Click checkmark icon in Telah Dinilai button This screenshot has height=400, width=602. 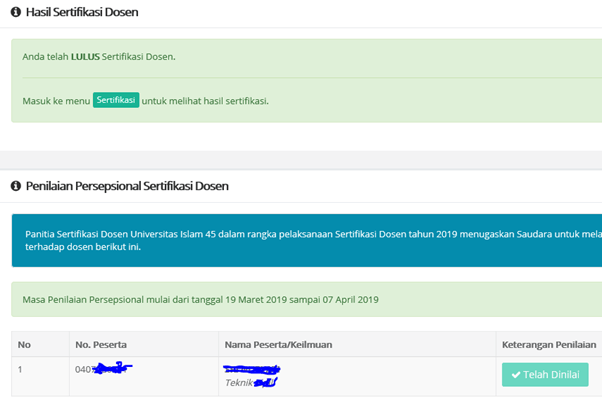(515, 375)
